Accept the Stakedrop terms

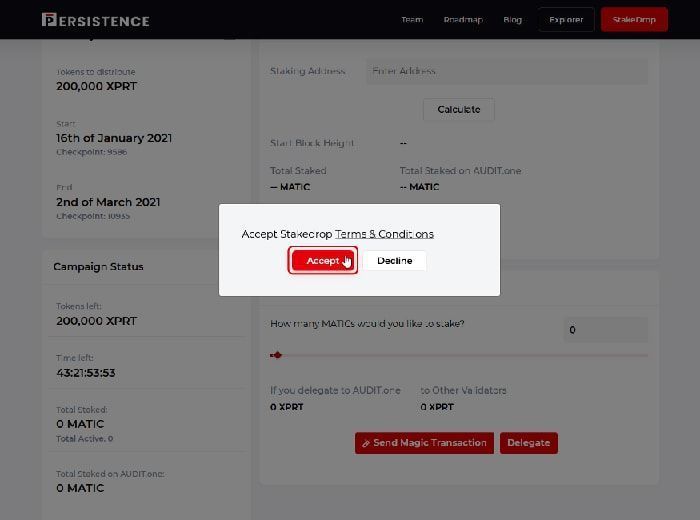323,260
